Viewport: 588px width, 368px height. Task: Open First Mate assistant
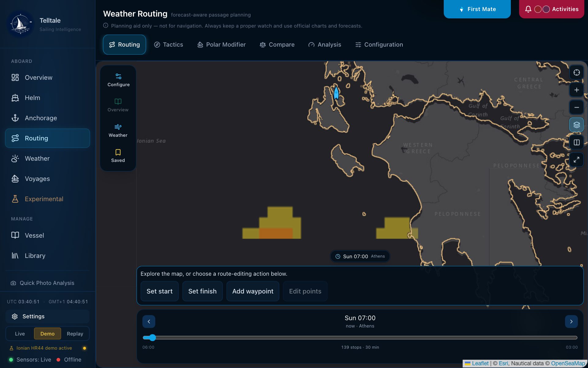pos(477,9)
